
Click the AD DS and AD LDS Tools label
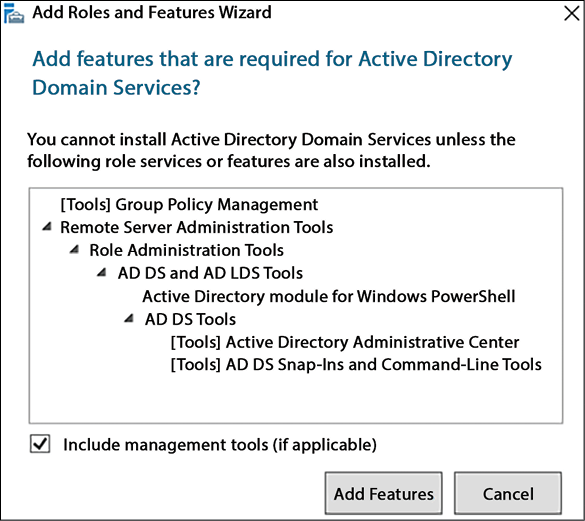[210, 273]
